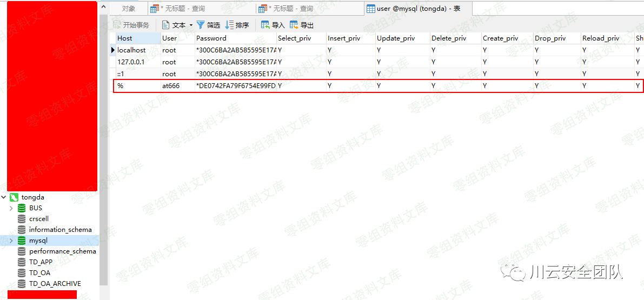Select the crscell database icon

click(22, 219)
